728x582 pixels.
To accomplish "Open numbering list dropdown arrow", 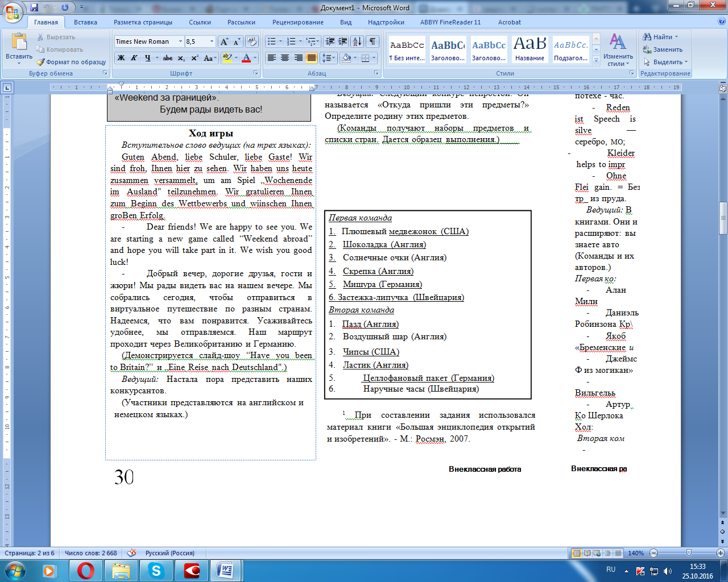I will click(300, 41).
